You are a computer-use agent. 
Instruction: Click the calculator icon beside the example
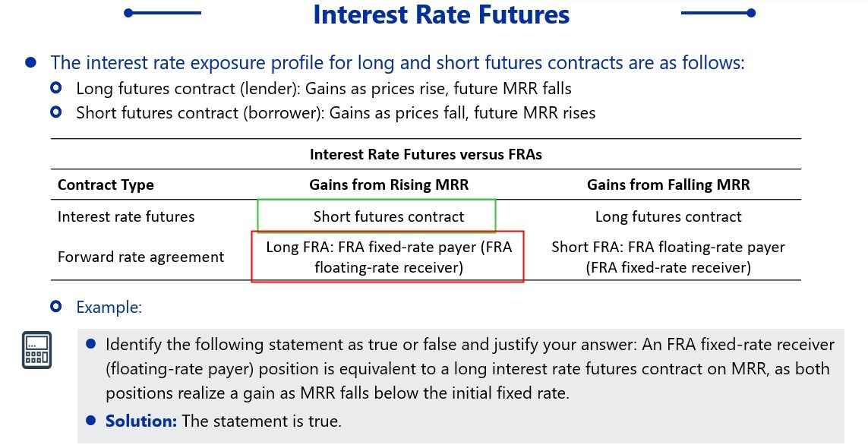(36, 351)
